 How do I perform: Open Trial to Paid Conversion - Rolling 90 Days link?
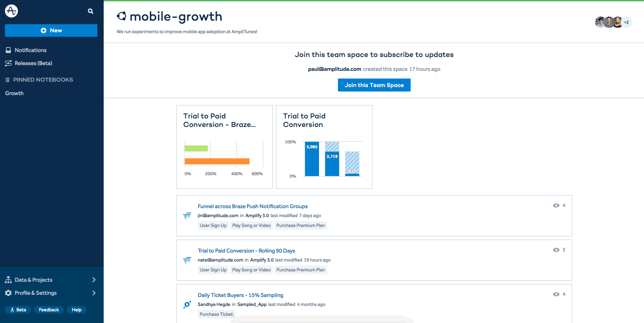[246, 251]
